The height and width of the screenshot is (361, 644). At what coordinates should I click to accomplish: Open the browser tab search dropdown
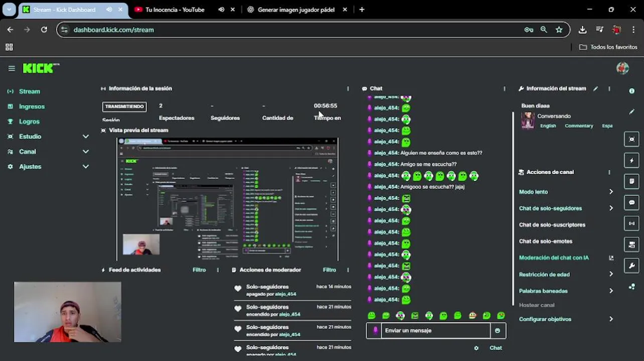point(9,10)
